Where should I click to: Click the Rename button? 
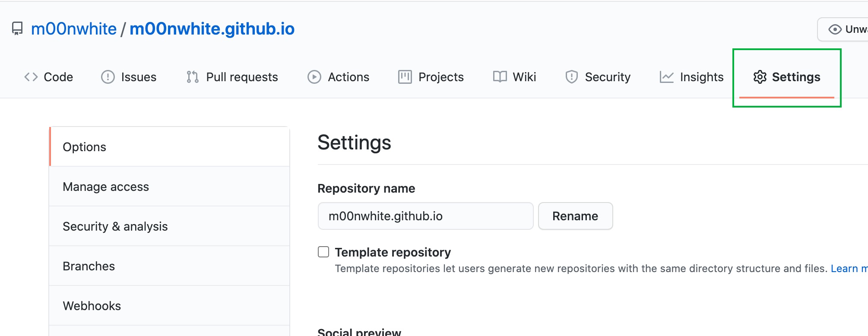tap(575, 216)
